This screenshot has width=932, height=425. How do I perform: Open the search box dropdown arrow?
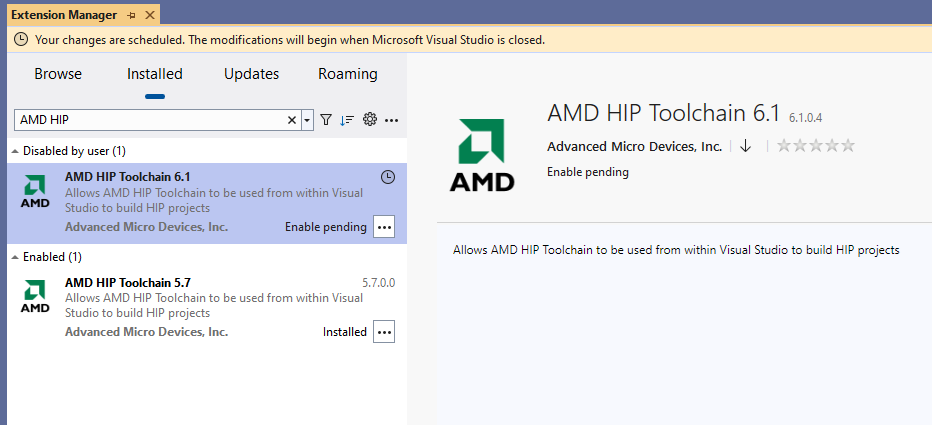307,120
